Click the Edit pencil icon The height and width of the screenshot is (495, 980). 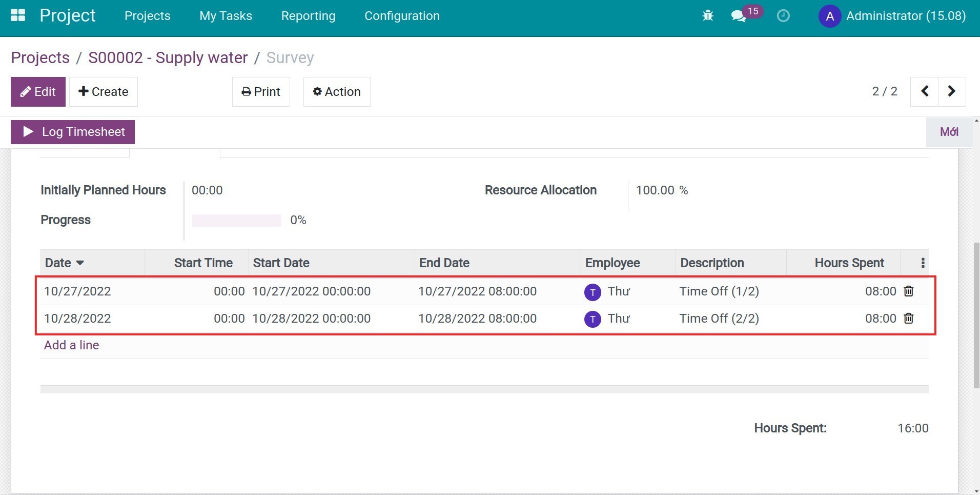pos(26,91)
